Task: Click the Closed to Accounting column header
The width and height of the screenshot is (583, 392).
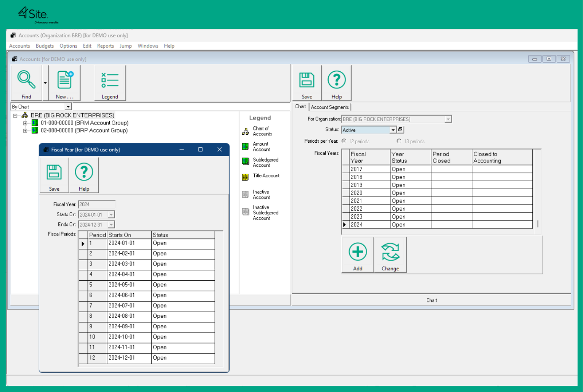Action: 502,157
